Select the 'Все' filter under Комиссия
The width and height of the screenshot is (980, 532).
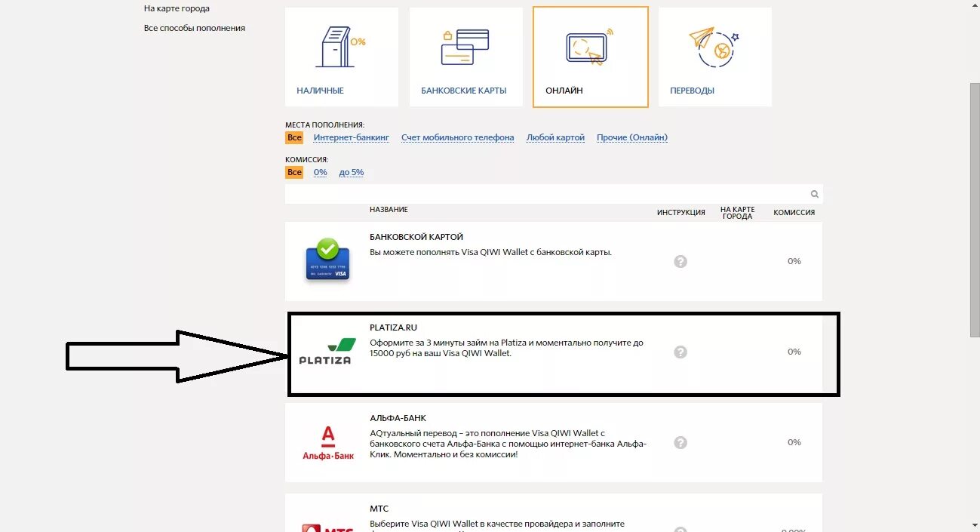[294, 172]
